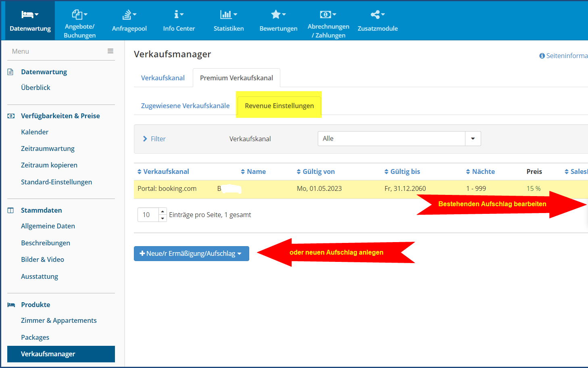Sort by Name column arrows

243,171
